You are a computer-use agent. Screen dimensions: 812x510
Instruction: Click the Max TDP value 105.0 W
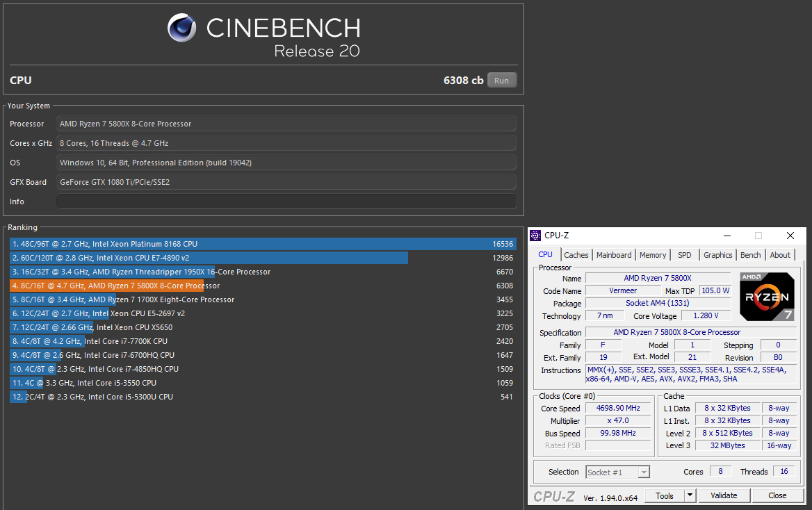(715, 290)
